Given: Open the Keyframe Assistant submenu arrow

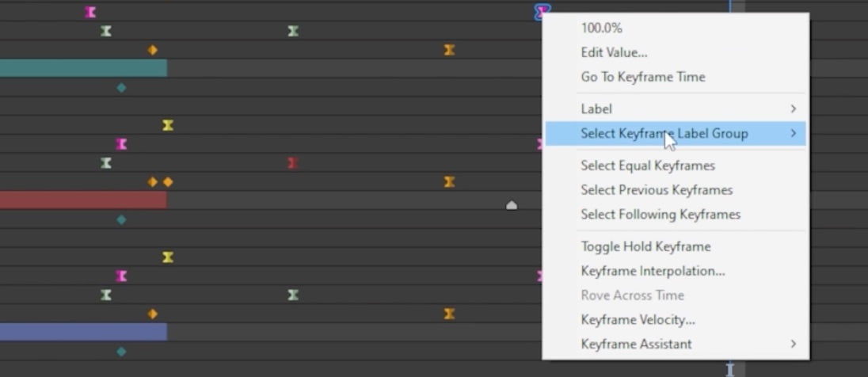Looking at the screenshot, I should 793,344.
